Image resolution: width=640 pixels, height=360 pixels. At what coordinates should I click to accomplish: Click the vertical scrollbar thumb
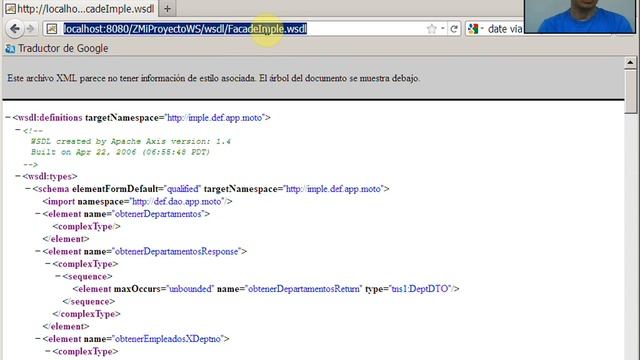coord(630,91)
